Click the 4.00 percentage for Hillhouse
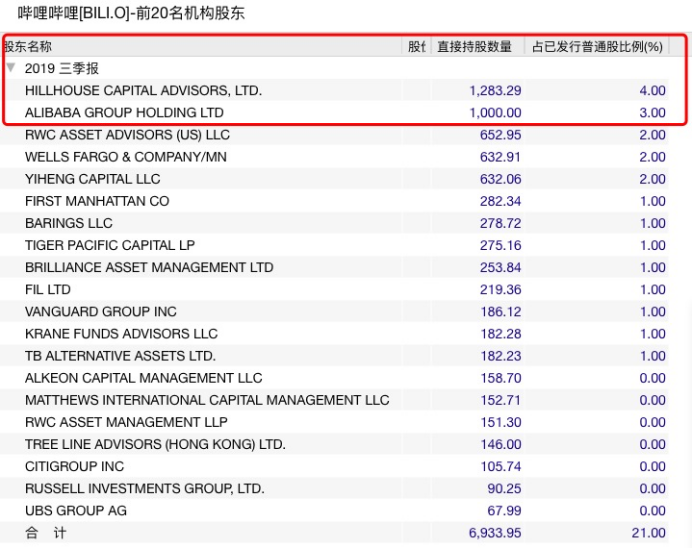Viewport: 692px width, 549px height. (652, 90)
